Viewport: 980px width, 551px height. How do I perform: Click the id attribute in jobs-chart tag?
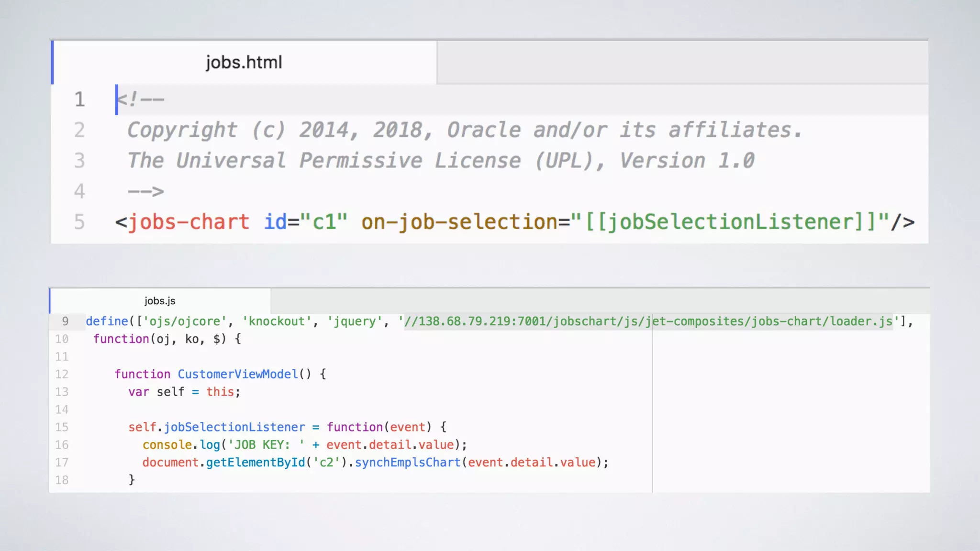(x=275, y=222)
